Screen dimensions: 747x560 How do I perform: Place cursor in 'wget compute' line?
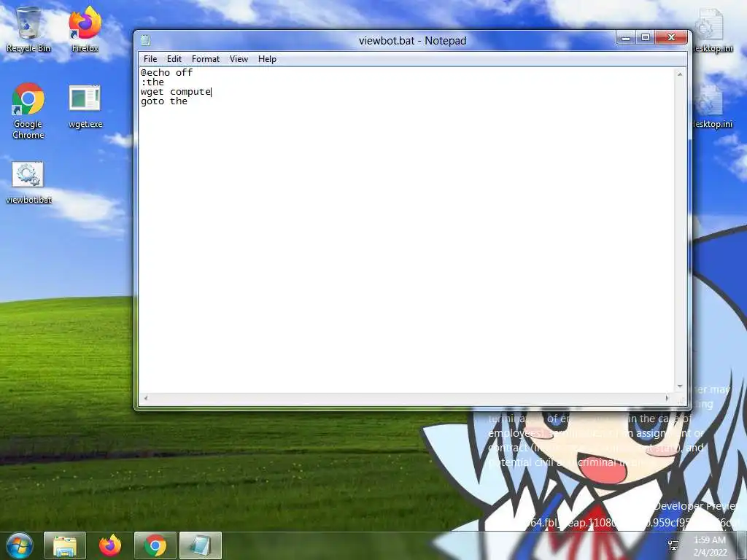point(176,91)
